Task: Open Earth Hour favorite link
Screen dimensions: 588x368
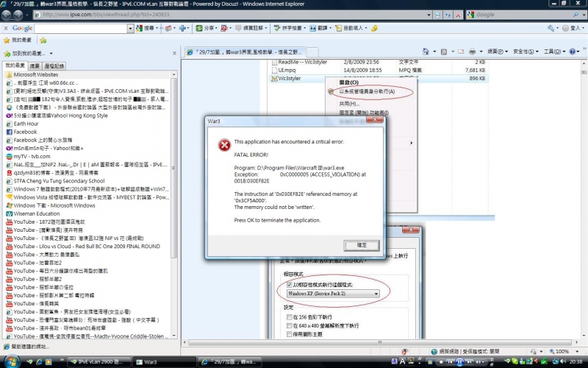Action: 26,124
